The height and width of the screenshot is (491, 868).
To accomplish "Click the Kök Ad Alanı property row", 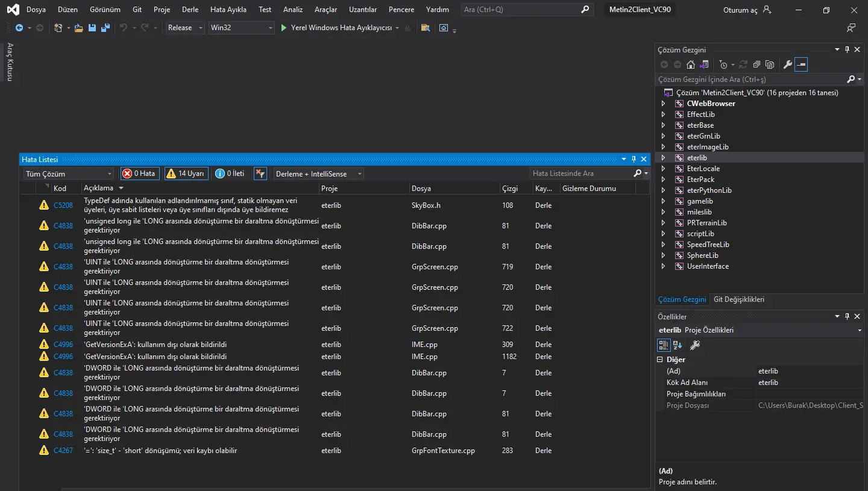I will [x=760, y=383].
